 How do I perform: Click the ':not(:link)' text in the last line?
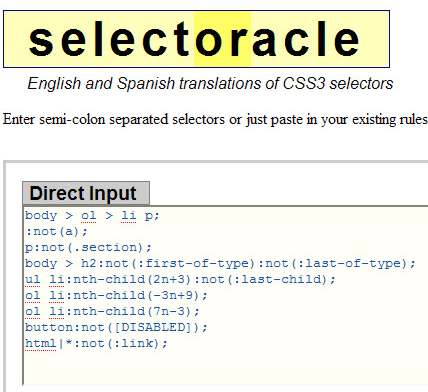pos(117,343)
